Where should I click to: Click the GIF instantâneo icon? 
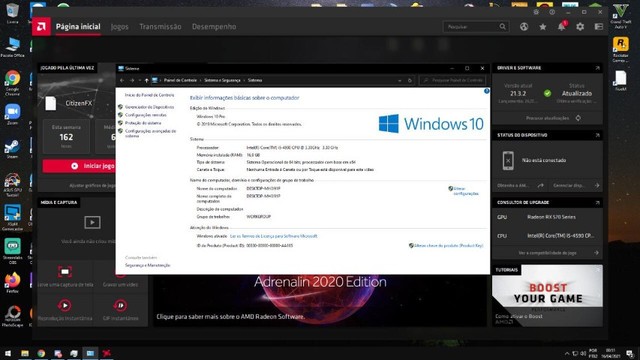120,305
